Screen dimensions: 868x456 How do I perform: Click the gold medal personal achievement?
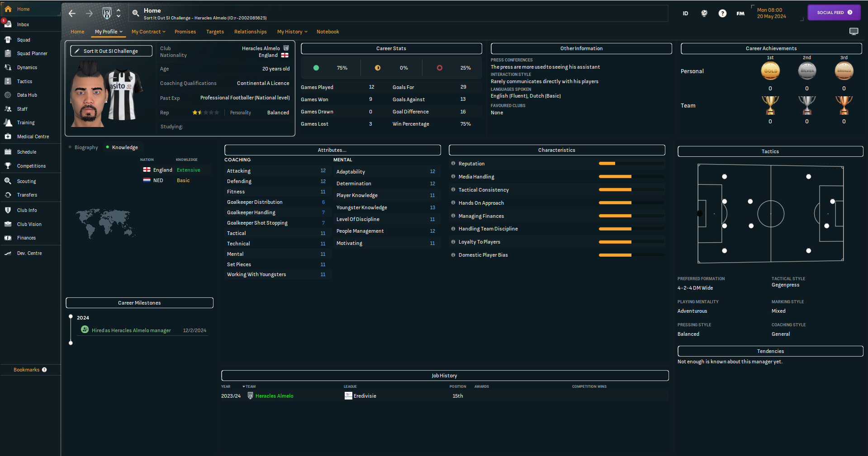click(x=770, y=71)
